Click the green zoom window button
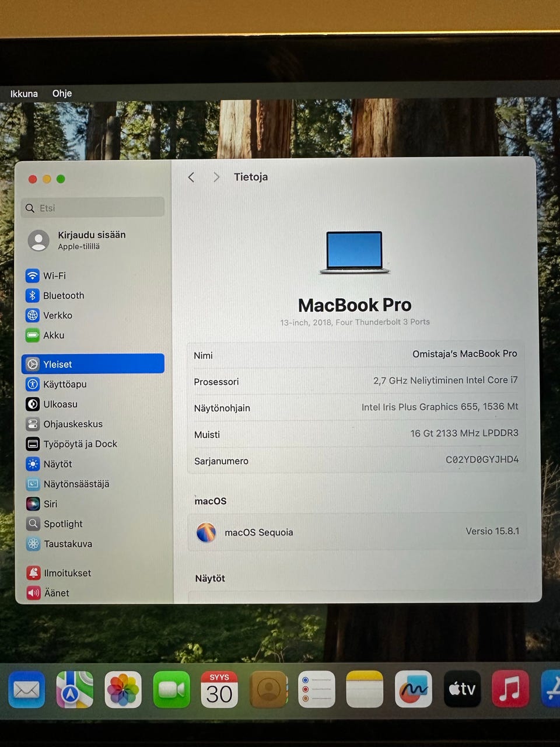Screen dimensions: 560x747 pos(61,179)
